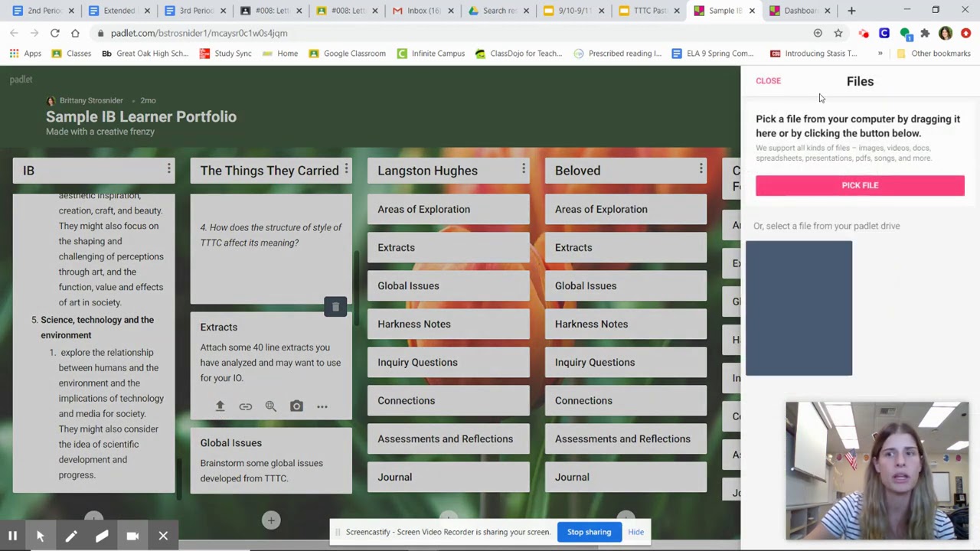This screenshot has width=980, height=551.
Task: Close the Screencastify toolbar
Action: click(163, 536)
